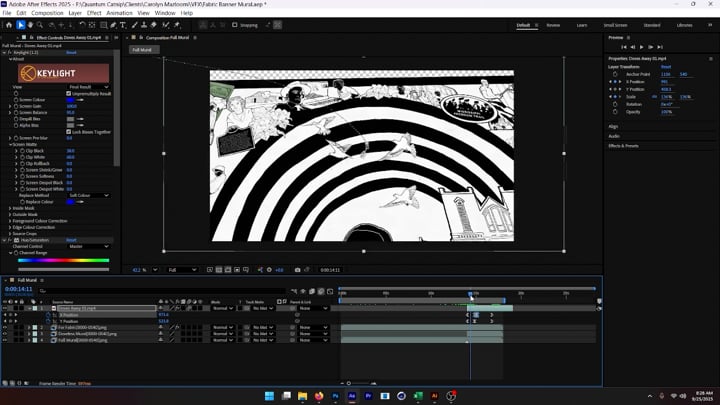Select the Selection arrow tool

click(x=20, y=25)
